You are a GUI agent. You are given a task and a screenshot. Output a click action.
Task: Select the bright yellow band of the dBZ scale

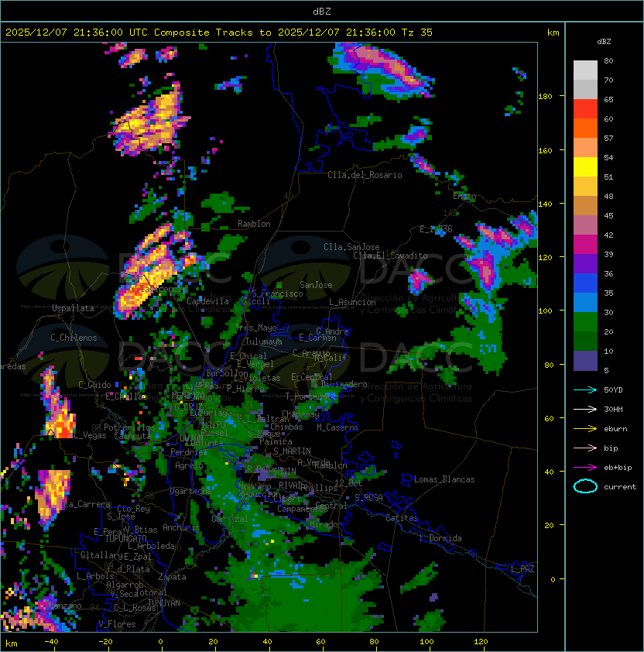[x=585, y=167]
